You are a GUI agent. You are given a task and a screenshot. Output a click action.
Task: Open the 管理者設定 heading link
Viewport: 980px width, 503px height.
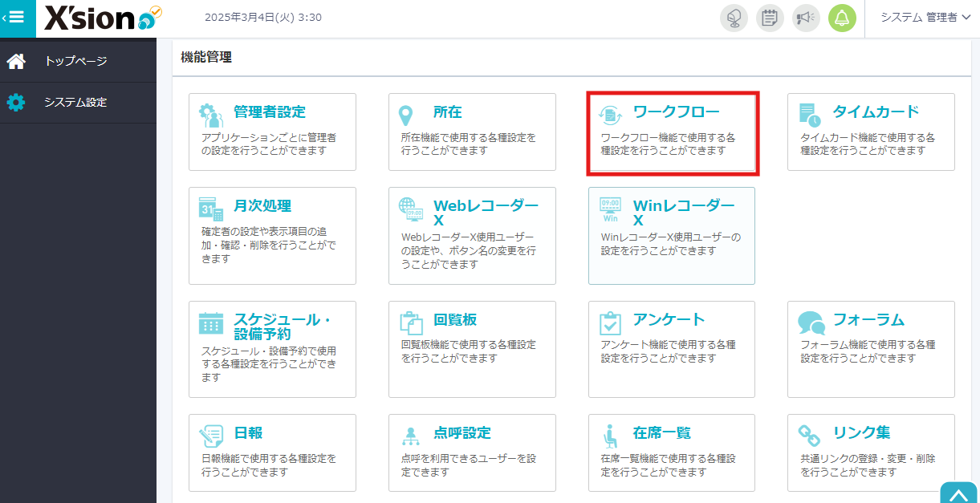pyautogui.click(x=270, y=112)
